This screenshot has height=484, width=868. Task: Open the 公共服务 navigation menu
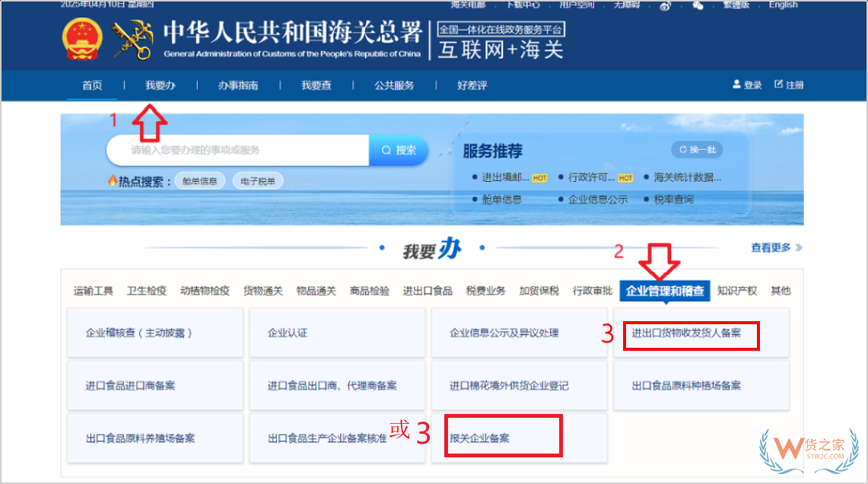394,85
